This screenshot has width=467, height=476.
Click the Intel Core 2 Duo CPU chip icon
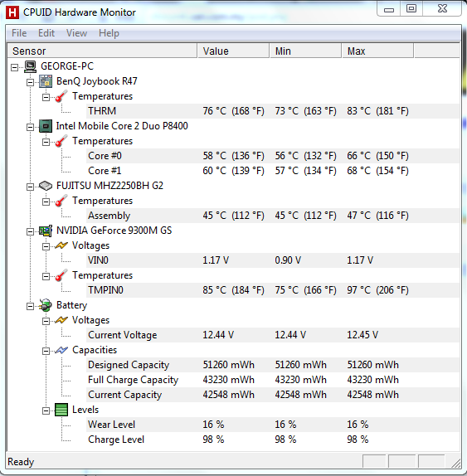click(x=46, y=126)
